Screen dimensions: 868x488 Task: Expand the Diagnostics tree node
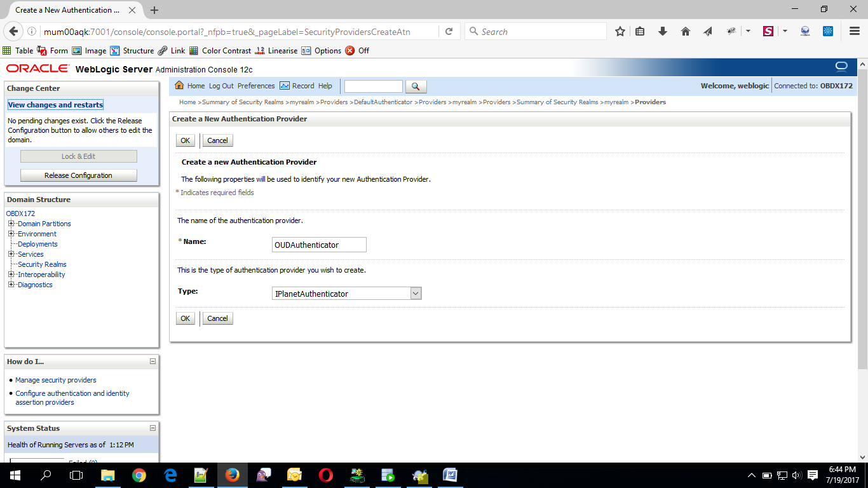[x=11, y=285]
